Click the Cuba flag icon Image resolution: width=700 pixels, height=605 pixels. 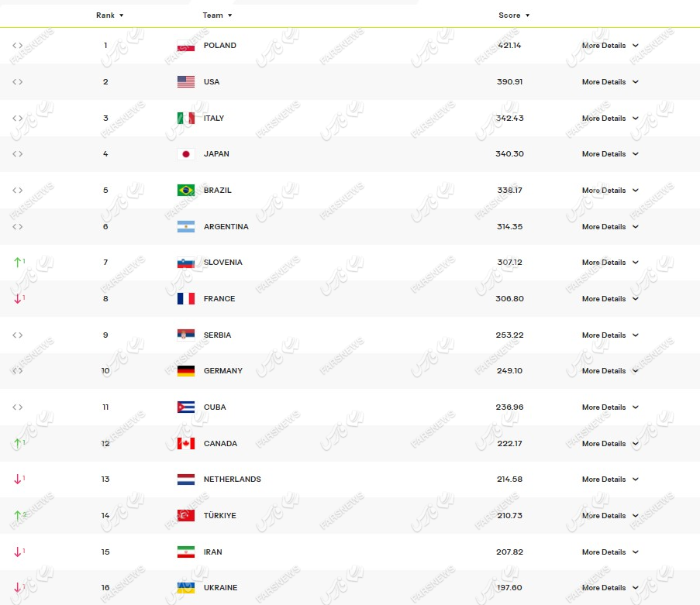(185, 407)
